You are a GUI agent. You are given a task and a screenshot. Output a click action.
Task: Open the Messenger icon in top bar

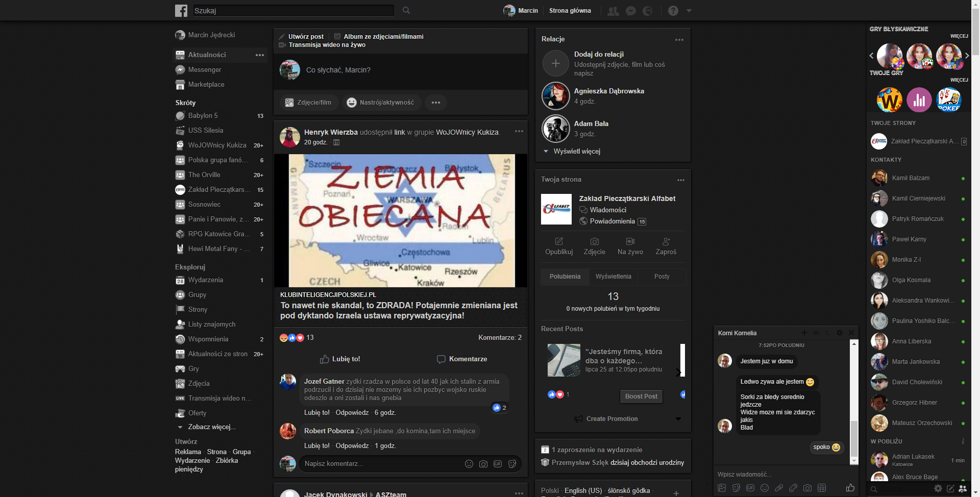(x=631, y=11)
